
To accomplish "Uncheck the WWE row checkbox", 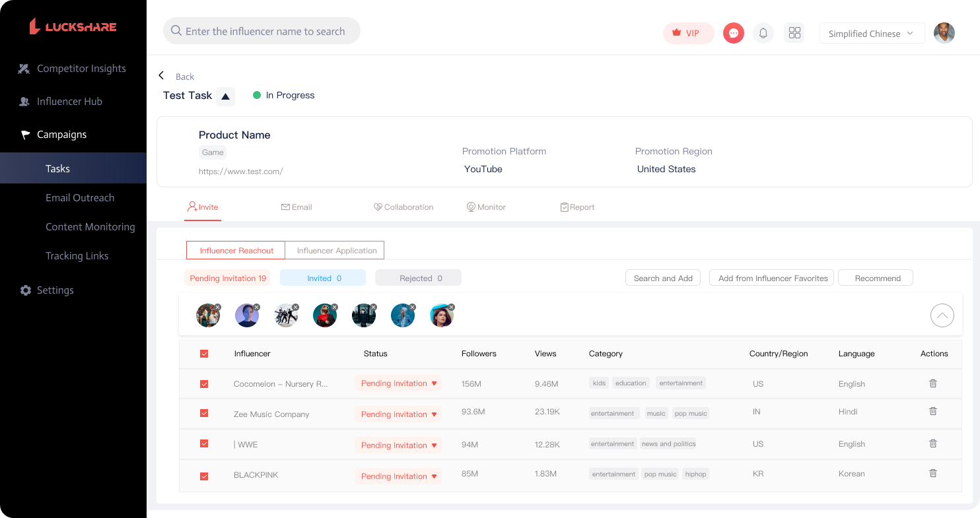I will point(204,444).
